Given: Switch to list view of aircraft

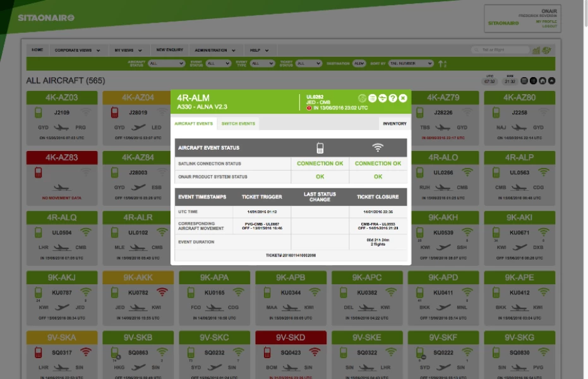Looking at the screenshot, I should [x=534, y=81].
